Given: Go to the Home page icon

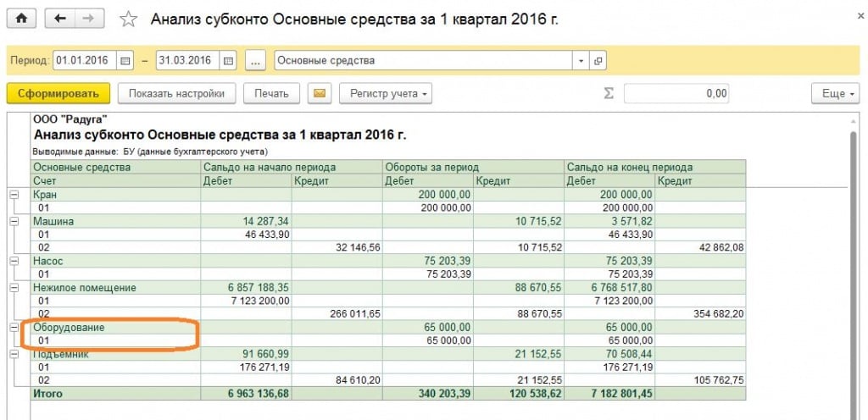Looking at the screenshot, I should coord(21,19).
